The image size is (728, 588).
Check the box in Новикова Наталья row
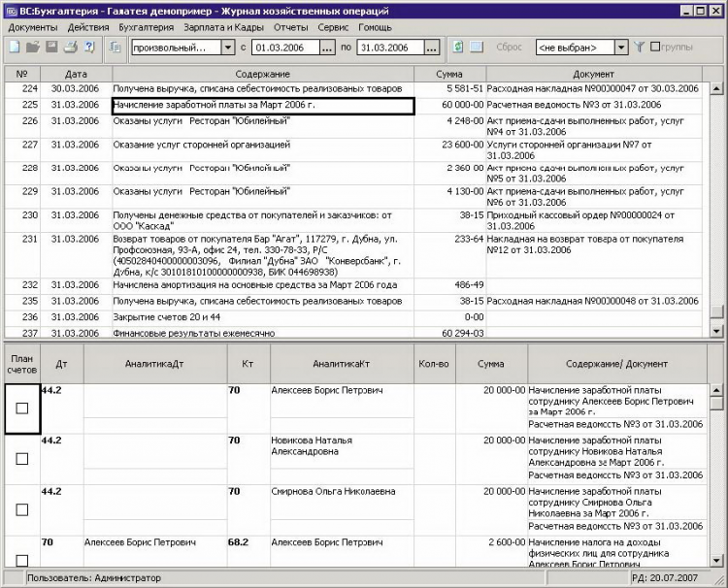coord(22,458)
